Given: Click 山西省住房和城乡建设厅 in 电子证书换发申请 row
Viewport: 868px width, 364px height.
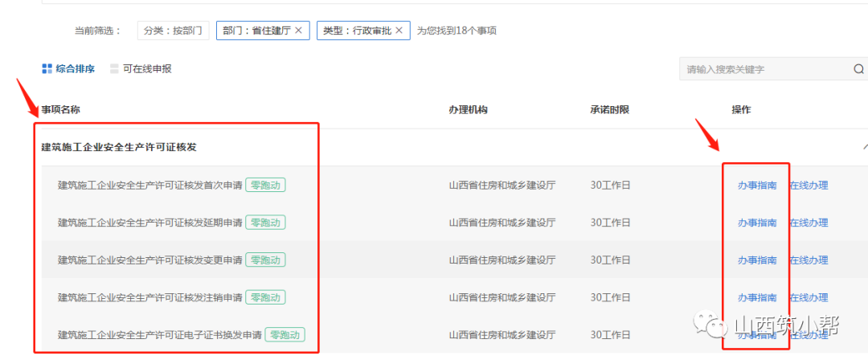Looking at the screenshot, I should pyautogui.click(x=502, y=335).
